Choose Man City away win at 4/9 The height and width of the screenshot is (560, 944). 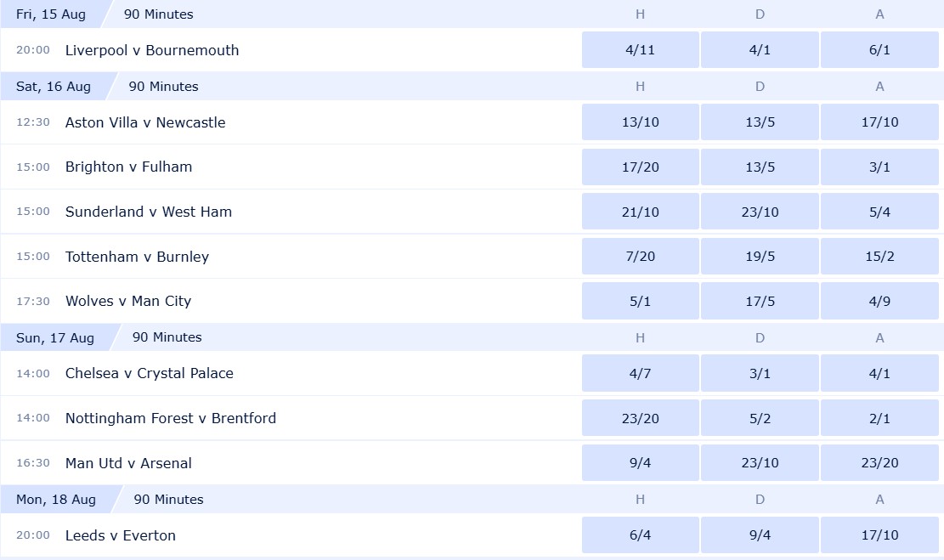(x=879, y=301)
